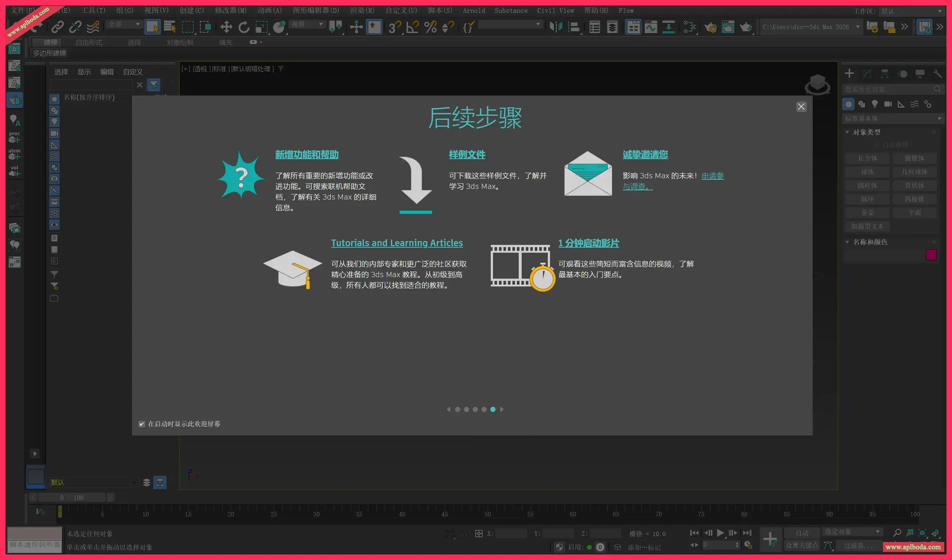The width and height of the screenshot is (952, 560).
Task: Toggle the fifth welcome page dot
Action: (x=493, y=409)
